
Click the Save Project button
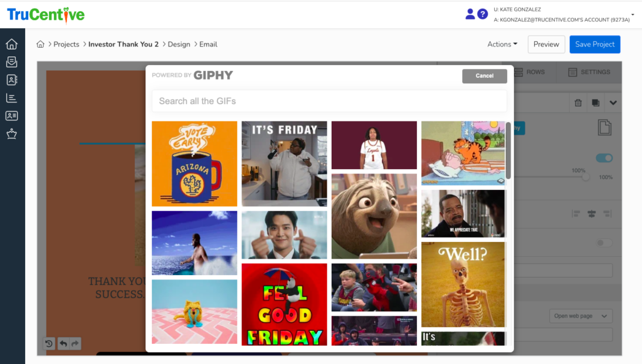(594, 44)
